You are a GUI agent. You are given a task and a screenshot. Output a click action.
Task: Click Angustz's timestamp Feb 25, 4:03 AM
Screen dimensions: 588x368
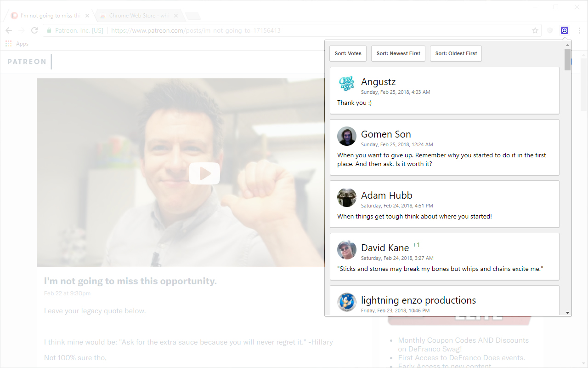pyautogui.click(x=396, y=92)
